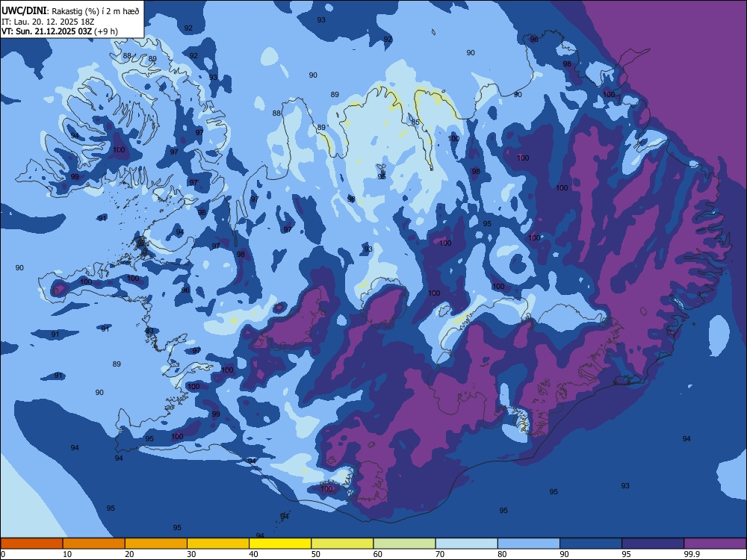Click the 50–60 pale yellow legend swatch
The width and height of the screenshot is (747, 560).
342,544
